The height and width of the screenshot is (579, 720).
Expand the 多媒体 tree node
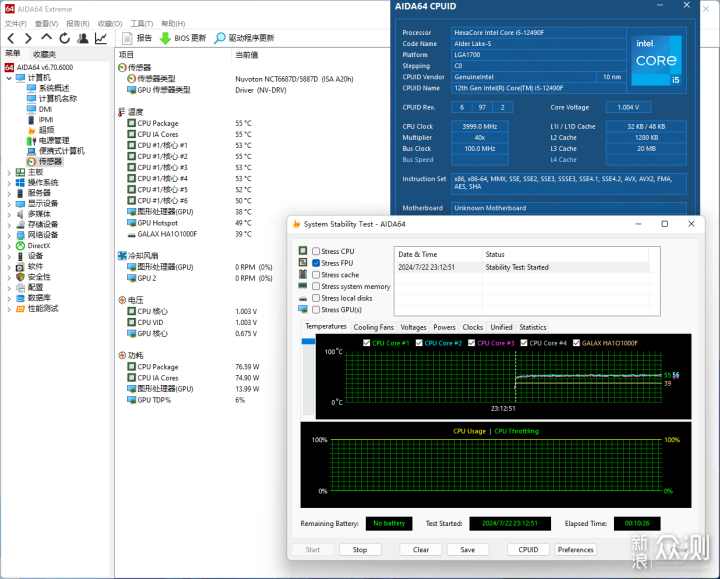[x=9, y=214]
